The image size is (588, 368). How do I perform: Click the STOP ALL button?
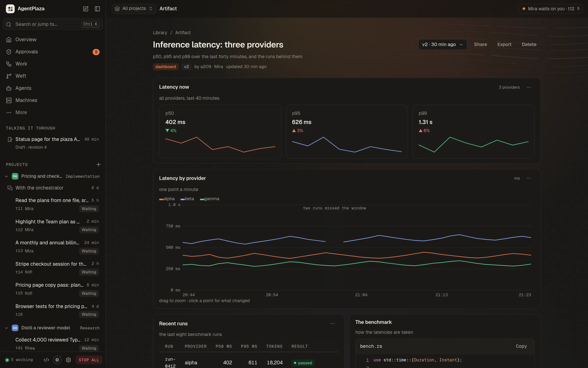tap(89, 360)
